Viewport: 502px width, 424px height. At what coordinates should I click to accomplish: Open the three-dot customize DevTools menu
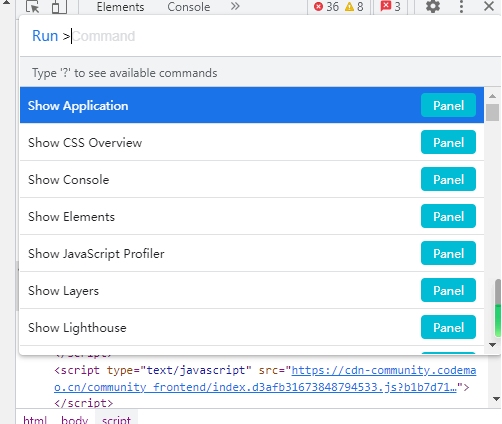tap(461, 6)
